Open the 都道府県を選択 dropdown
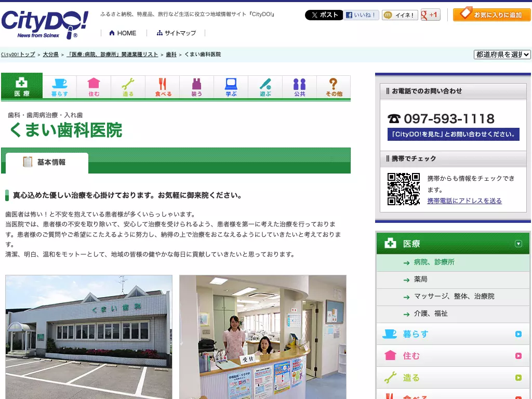The image size is (532, 399). pyautogui.click(x=502, y=54)
